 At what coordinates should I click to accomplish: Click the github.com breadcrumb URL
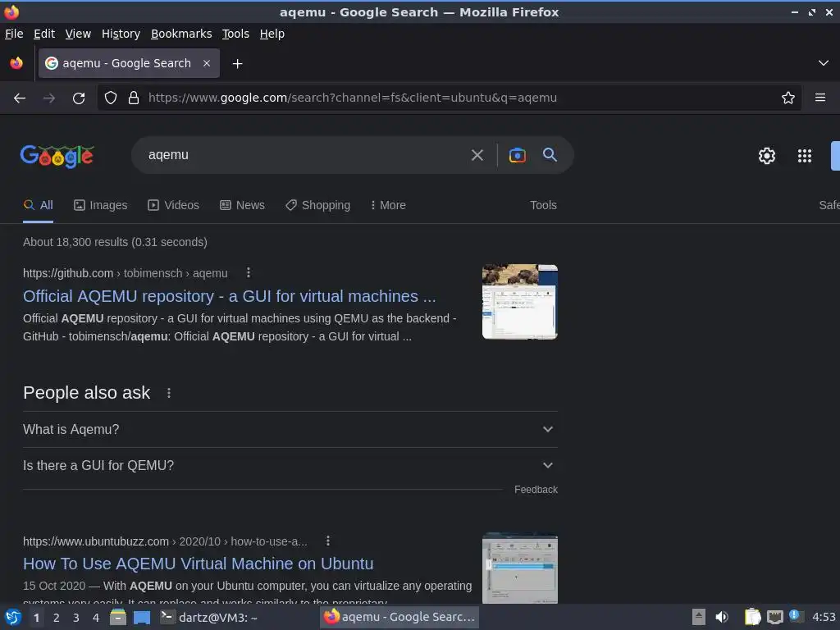point(126,273)
